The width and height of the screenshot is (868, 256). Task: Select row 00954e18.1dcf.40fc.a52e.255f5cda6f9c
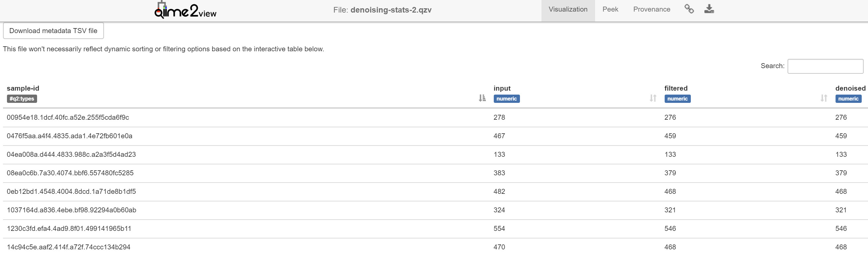435,117
